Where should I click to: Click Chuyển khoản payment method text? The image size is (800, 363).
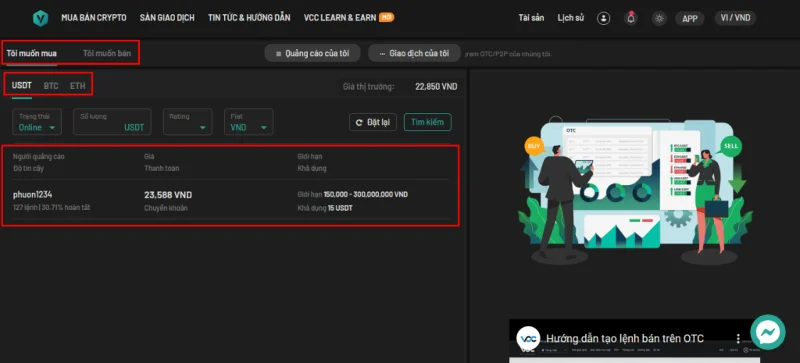pyautogui.click(x=166, y=208)
